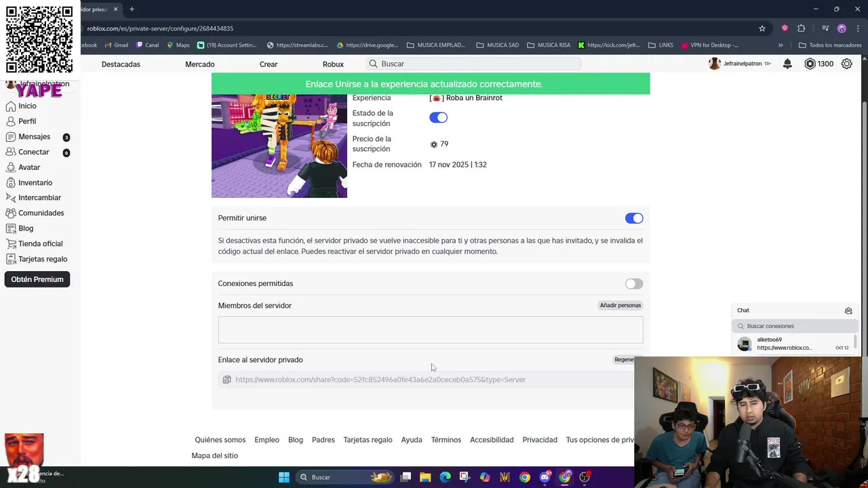This screenshot has width=868, height=488.
Task: Go to Mercado in the top navigation
Action: pyautogui.click(x=200, y=64)
